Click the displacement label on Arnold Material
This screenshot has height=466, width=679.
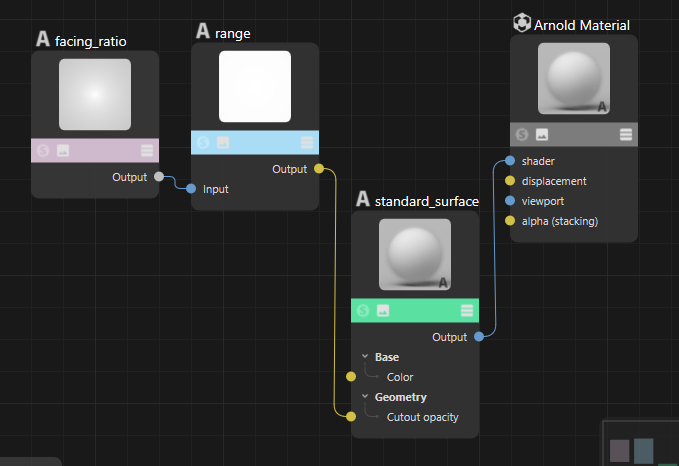[554, 181]
